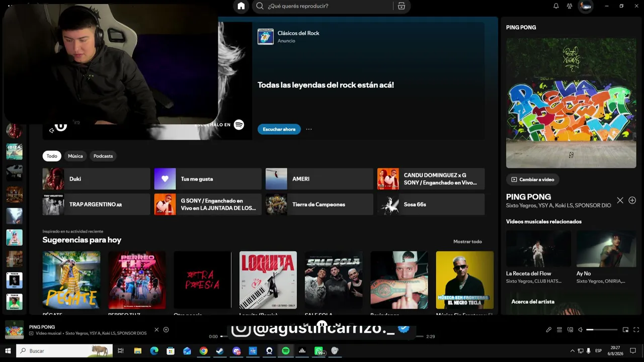Click the Escuchar ahora button

pos(279,129)
